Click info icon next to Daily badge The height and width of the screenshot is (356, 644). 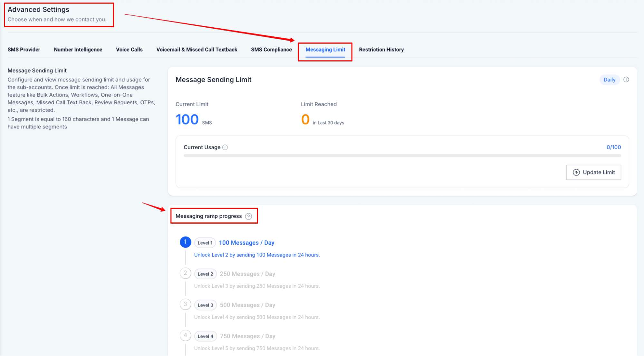(626, 80)
